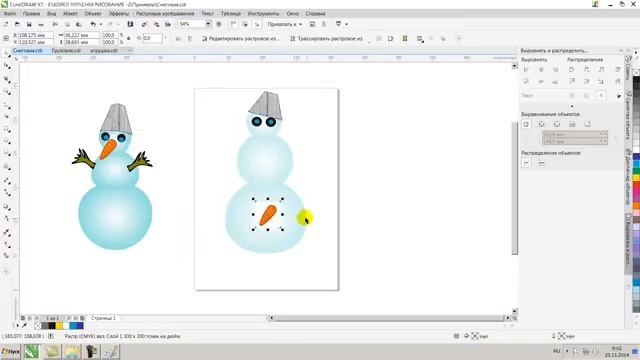Screen dimensions: 640x360
Task: Click the Undo arrow icon
Action: (93, 24)
